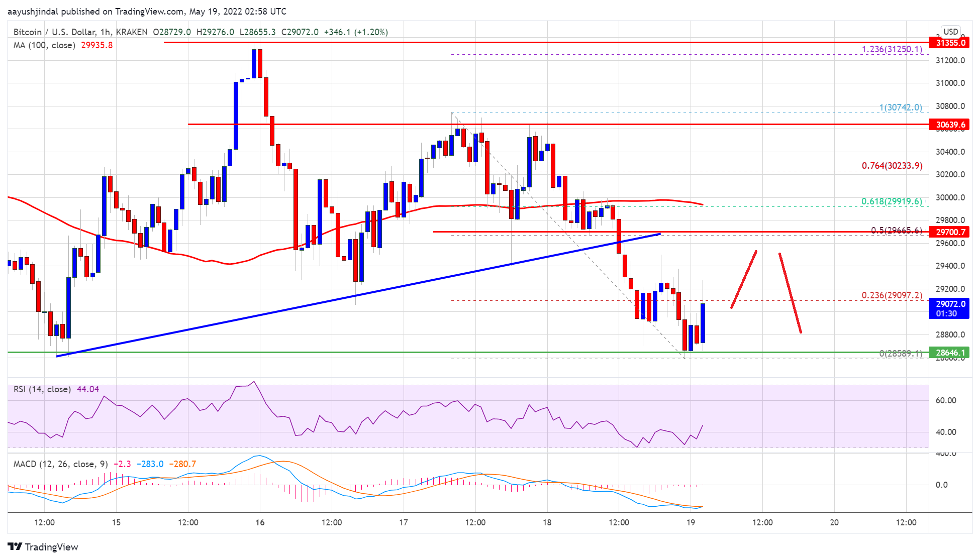Viewport: 980px width, 560px height.
Task: Select the MA (100, close) indicator legend
Action: point(44,45)
